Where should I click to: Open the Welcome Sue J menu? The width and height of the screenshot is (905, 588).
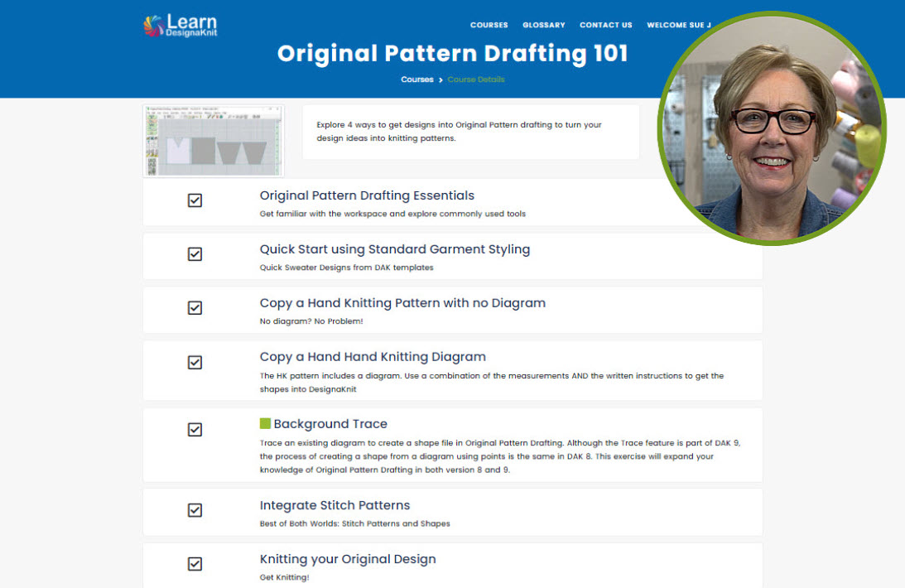tap(679, 25)
